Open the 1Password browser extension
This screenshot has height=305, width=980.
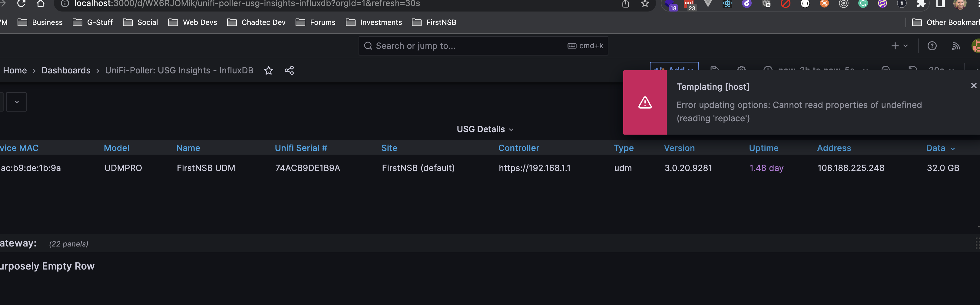[902, 4]
